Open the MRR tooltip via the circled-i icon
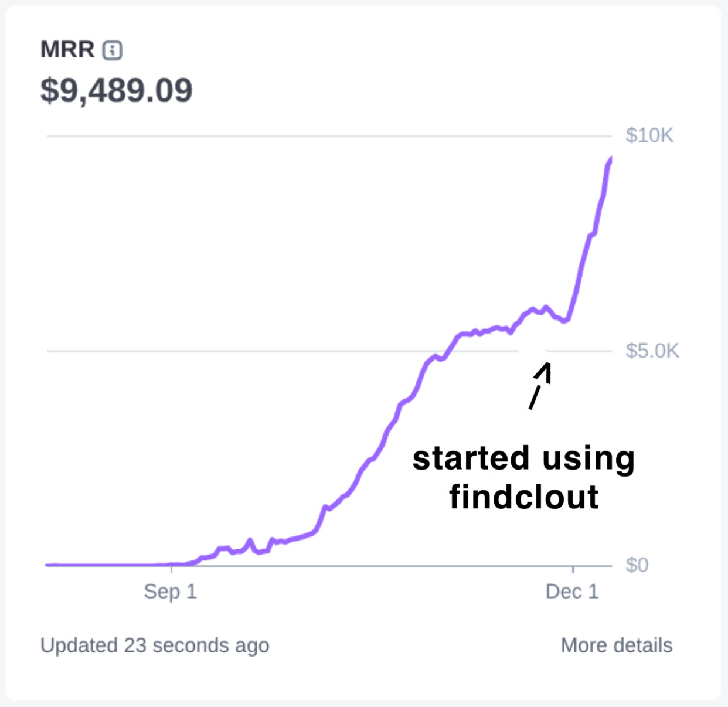 click(112, 49)
